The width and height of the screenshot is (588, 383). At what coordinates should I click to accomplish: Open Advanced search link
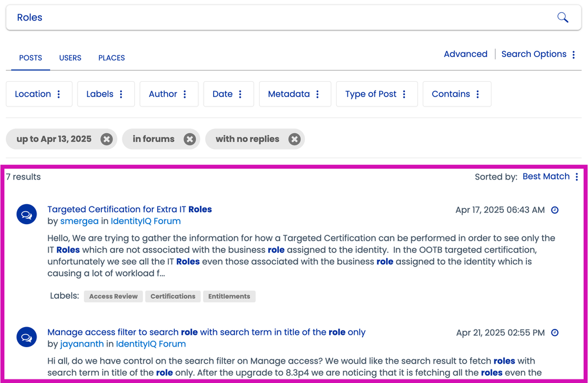tap(465, 54)
